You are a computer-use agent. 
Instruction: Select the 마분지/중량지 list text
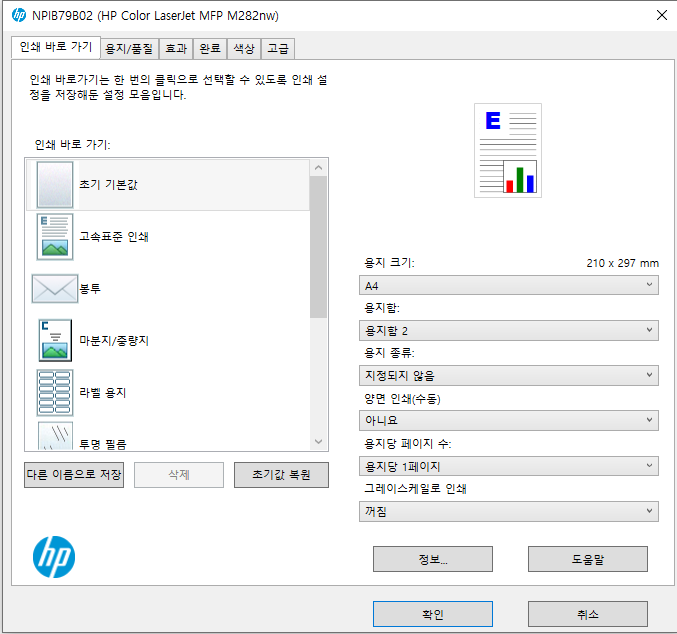tap(114, 341)
